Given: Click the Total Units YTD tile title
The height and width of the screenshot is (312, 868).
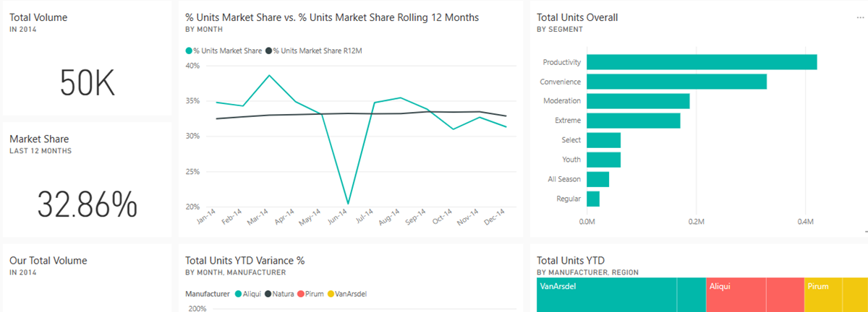Looking at the screenshot, I should 571,260.
